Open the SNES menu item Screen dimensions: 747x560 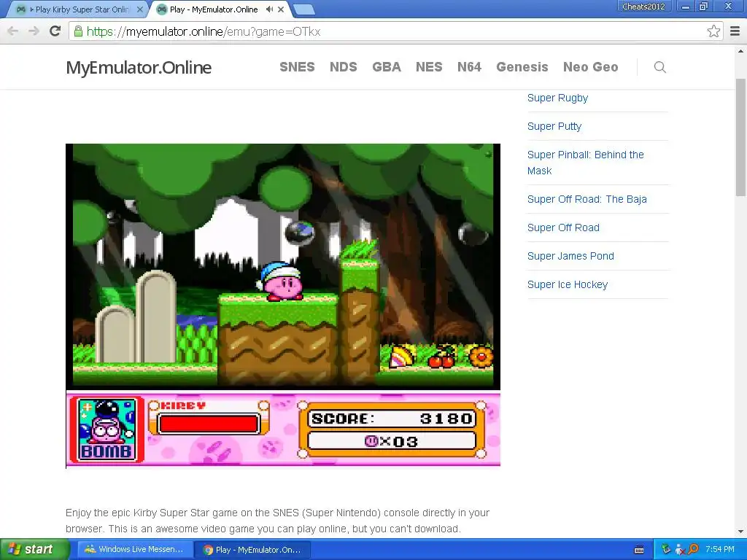[298, 66]
